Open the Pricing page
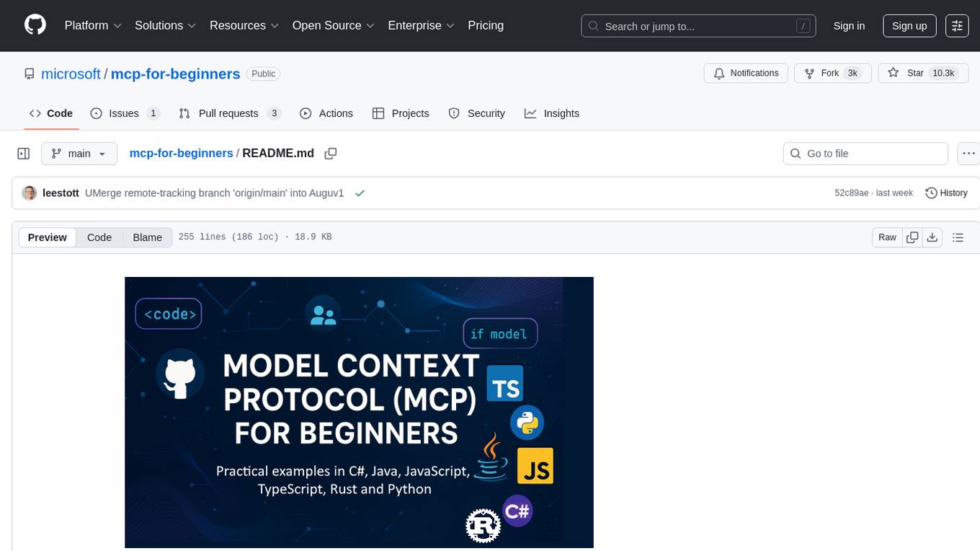980x551 pixels. point(486,25)
